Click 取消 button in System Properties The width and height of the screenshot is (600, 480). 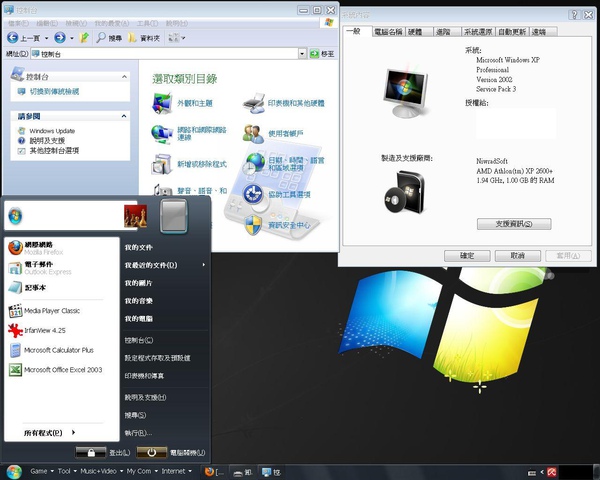tap(517, 256)
